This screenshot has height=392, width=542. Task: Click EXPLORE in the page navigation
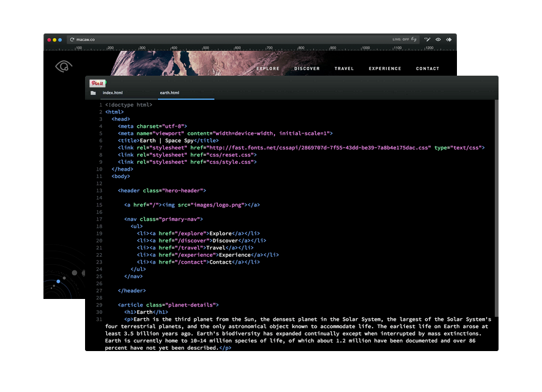coord(268,68)
